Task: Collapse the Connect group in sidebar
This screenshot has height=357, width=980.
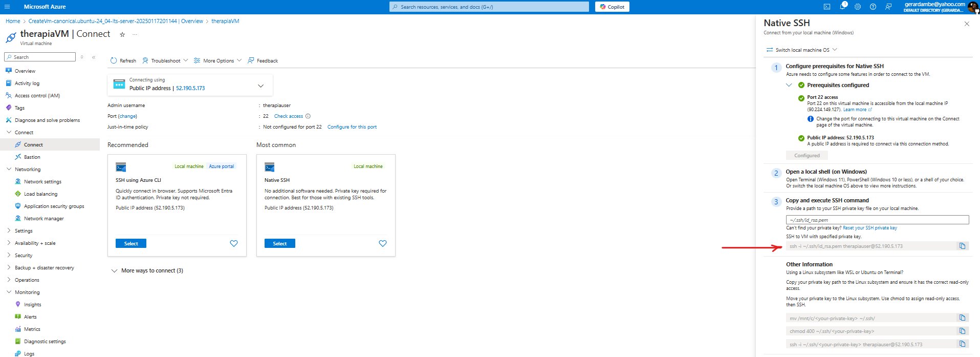Action: 9,132
